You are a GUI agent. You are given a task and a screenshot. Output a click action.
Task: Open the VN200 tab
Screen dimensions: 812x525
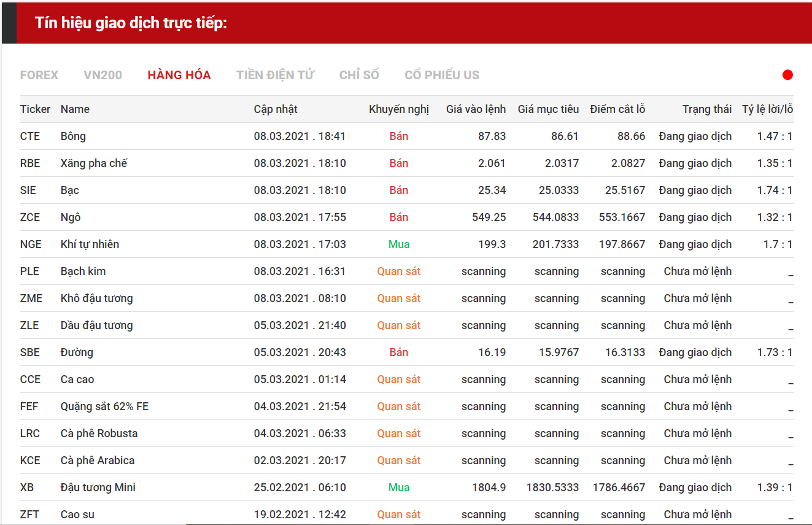[102, 75]
